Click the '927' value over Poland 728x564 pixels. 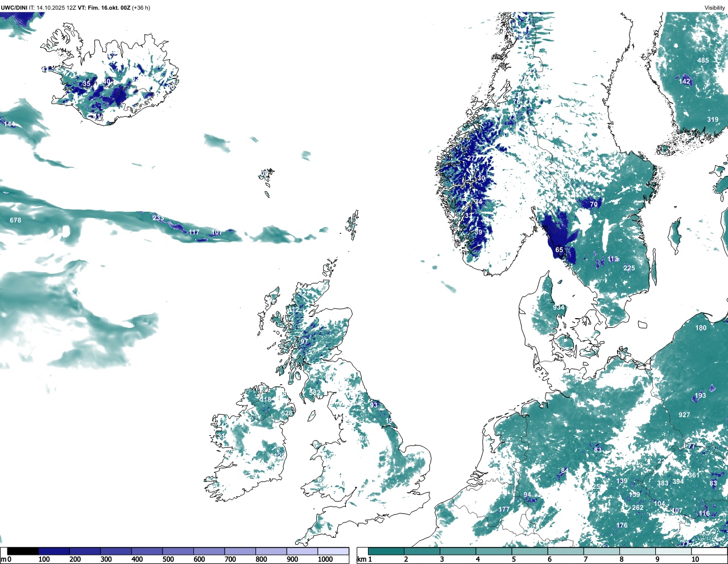[684, 415]
